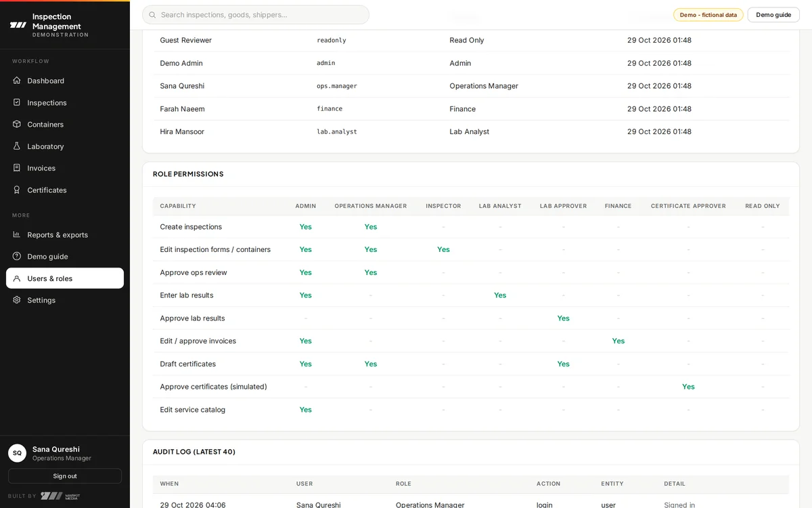Screen dimensions: 812x508
Task: Open the Invoices menu item
Action: point(65,168)
